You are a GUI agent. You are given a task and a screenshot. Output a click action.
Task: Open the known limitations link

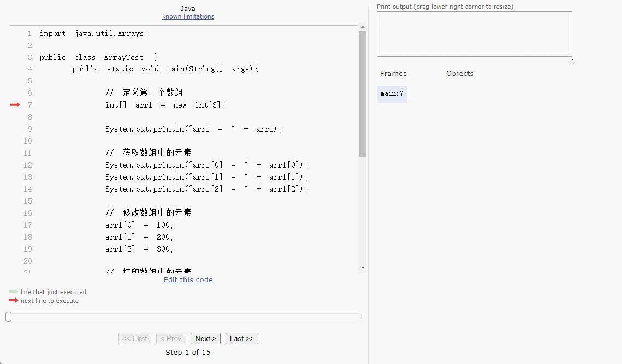tap(188, 16)
